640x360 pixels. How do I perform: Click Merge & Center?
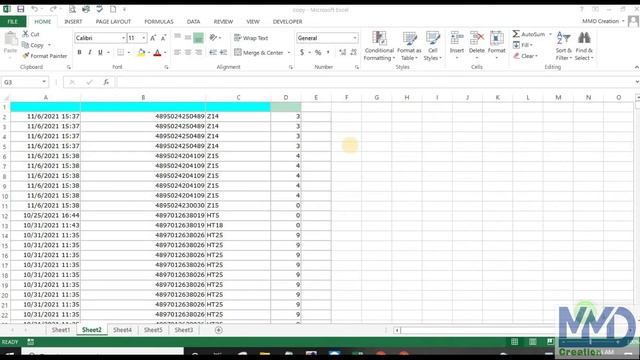(x=259, y=53)
